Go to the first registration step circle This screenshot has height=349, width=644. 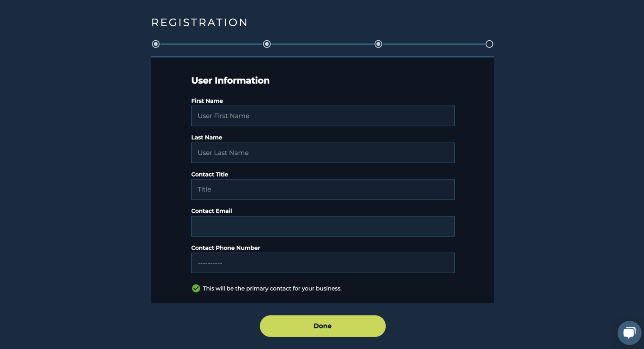tap(156, 44)
